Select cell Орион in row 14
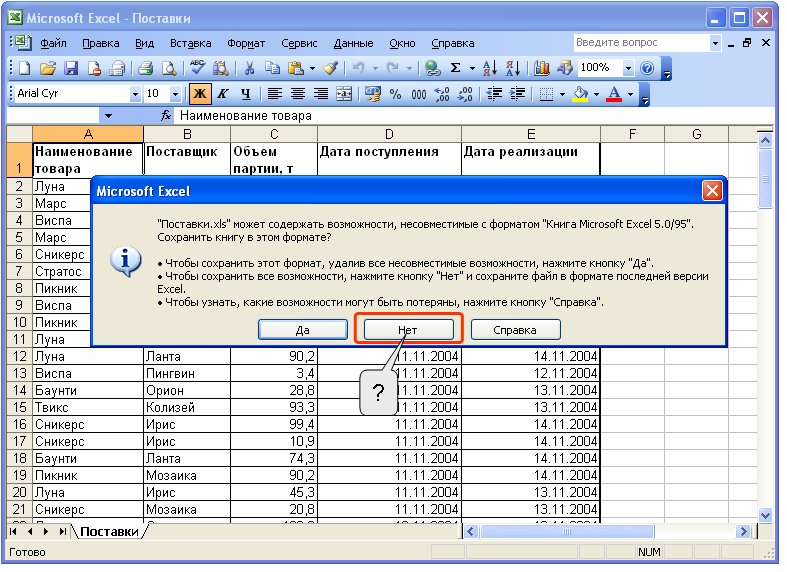 pyautogui.click(x=187, y=390)
